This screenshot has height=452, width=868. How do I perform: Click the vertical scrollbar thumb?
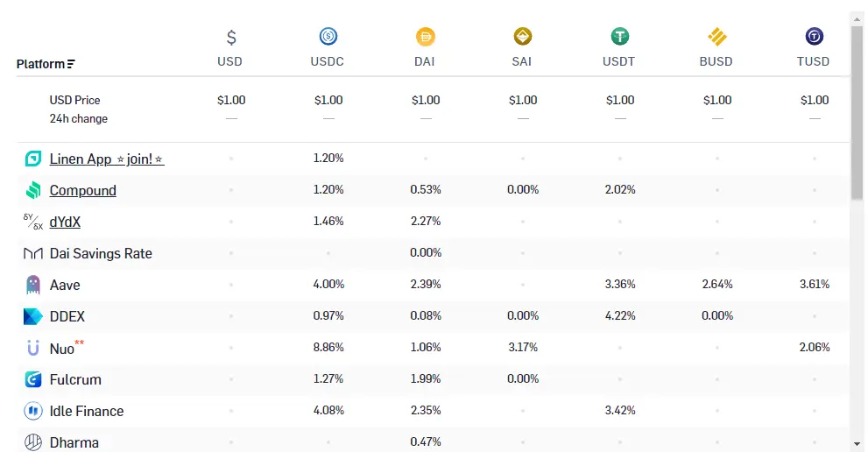(x=857, y=112)
